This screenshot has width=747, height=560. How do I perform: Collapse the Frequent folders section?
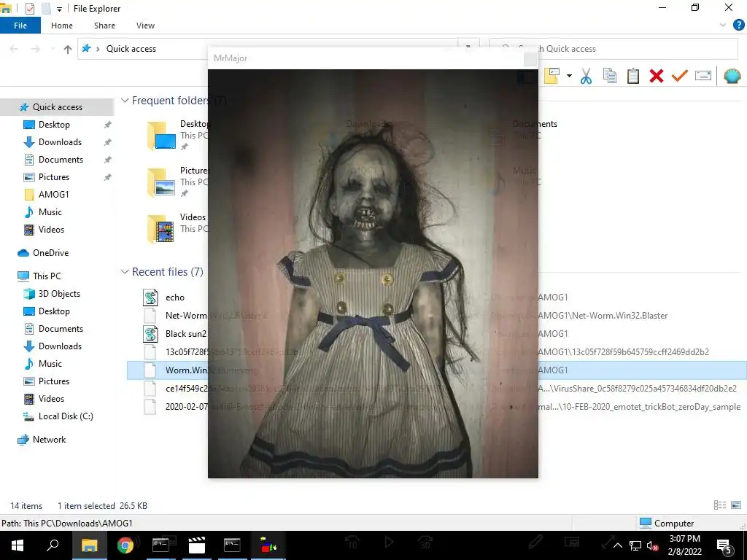(125, 101)
